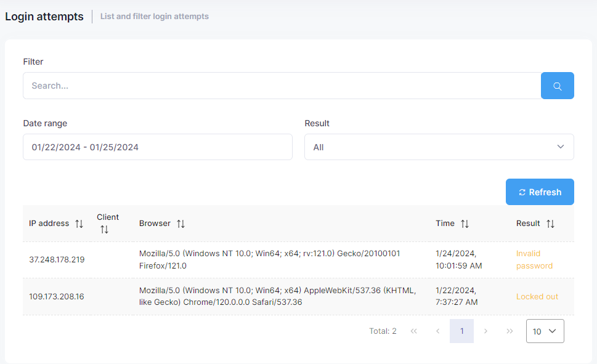This screenshot has width=597, height=364.
Task: Go to first page double-chevron
Action: tap(414, 331)
